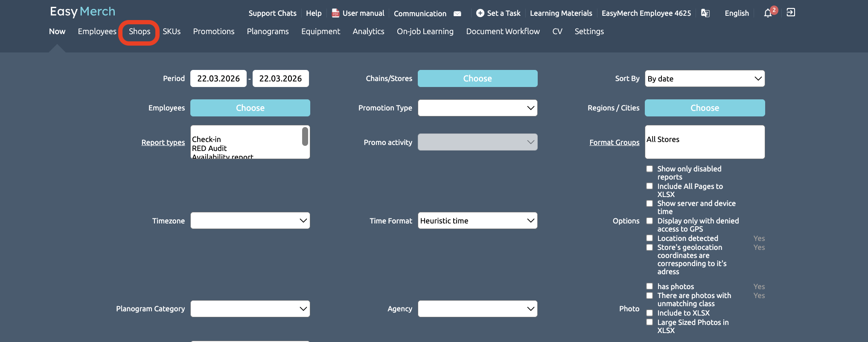Follow the Report types link
868x342 pixels.
[163, 142]
